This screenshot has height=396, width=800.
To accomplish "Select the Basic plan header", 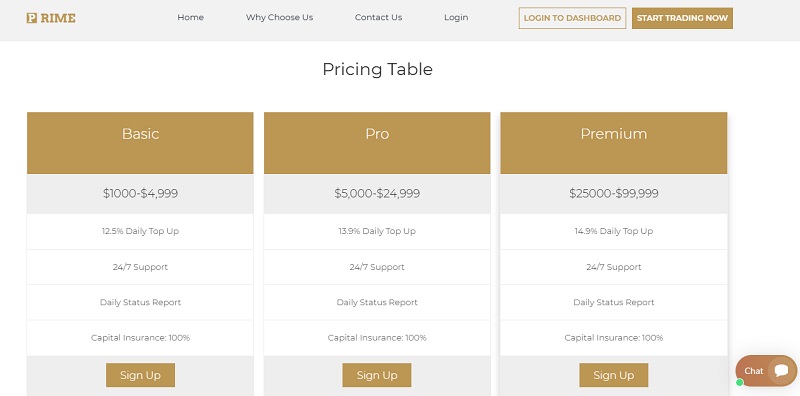I will point(140,143).
